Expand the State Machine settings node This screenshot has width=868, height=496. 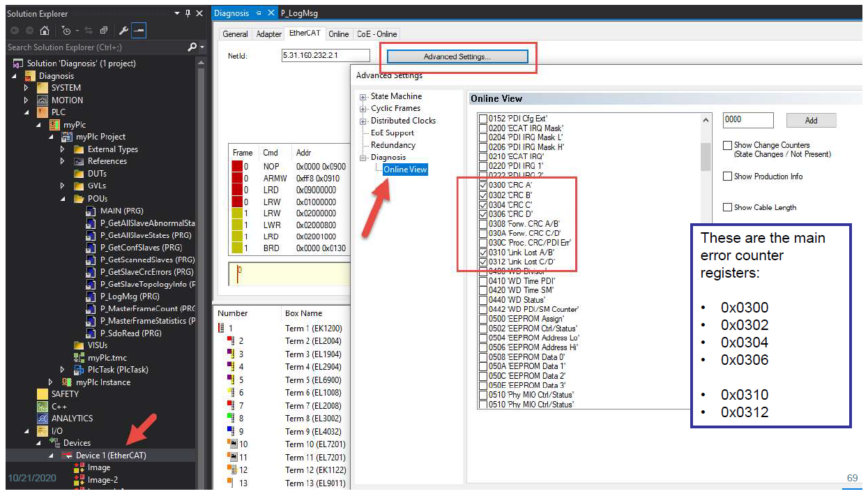coord(363,96)
